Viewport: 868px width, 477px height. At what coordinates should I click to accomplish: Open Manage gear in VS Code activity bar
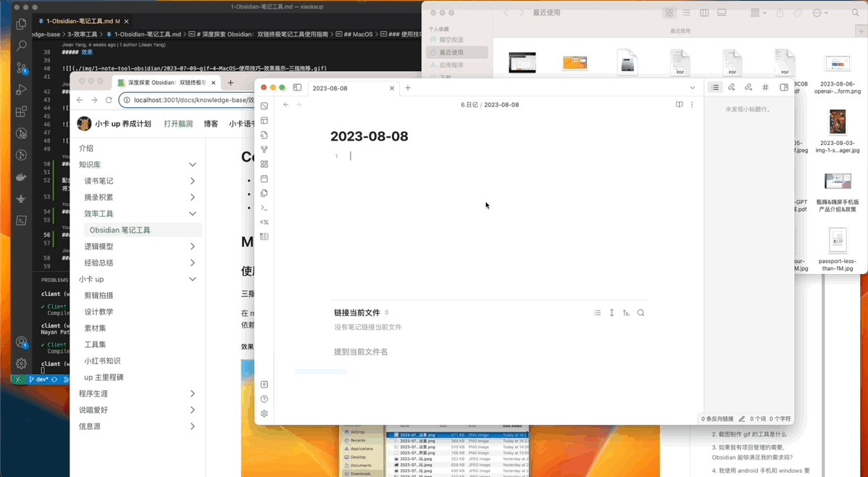[x=22, y=363]
